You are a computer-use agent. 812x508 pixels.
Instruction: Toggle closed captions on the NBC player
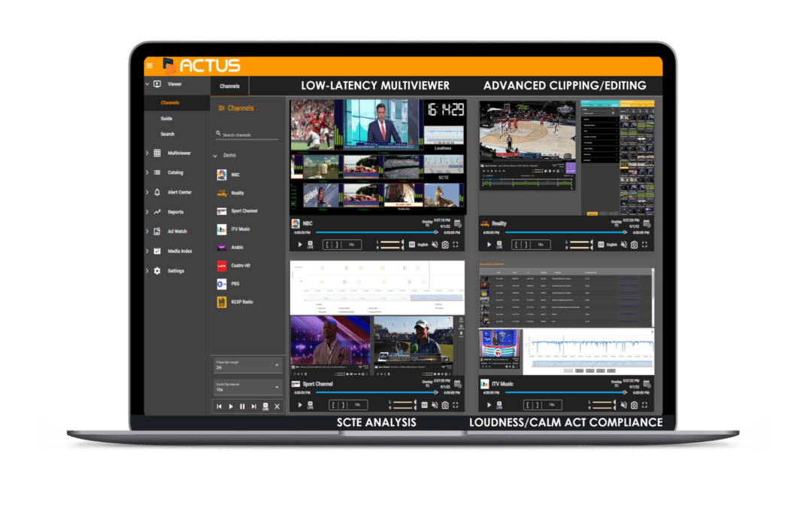(412, 245)
